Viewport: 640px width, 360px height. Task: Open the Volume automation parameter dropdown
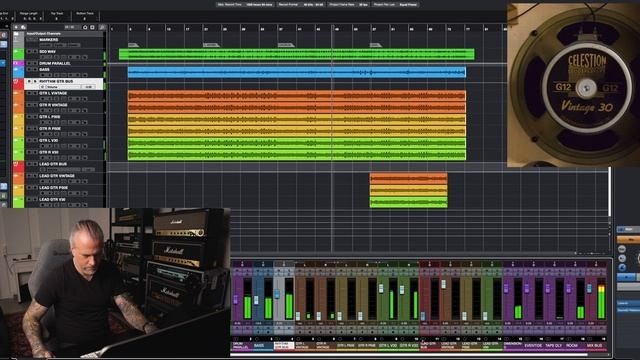(62, 87)
